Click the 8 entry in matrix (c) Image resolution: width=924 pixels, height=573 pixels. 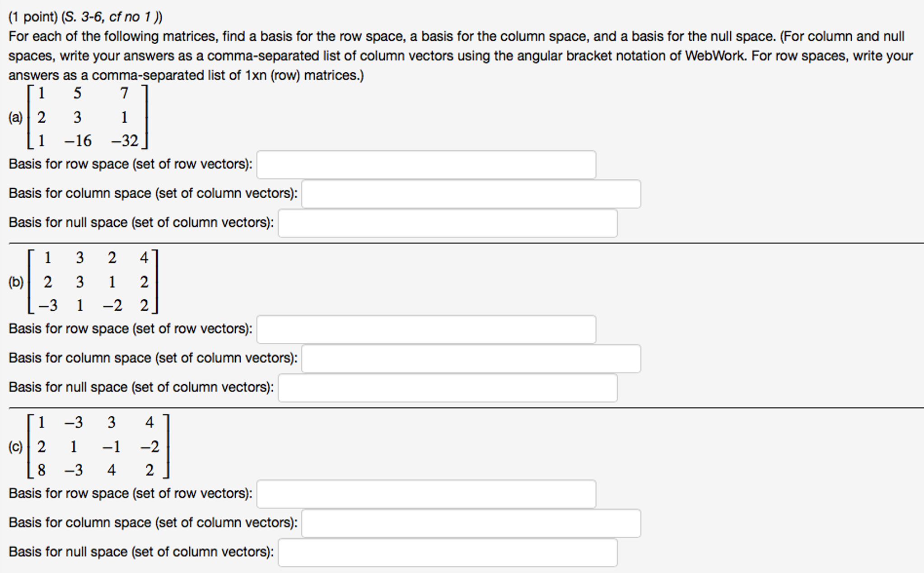(x=42, y=471)
